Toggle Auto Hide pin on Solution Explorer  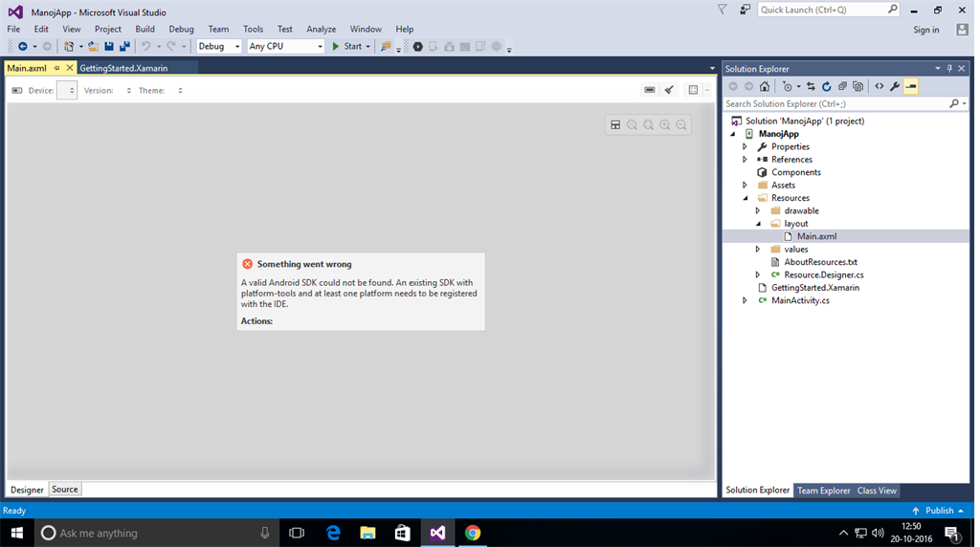949,69
